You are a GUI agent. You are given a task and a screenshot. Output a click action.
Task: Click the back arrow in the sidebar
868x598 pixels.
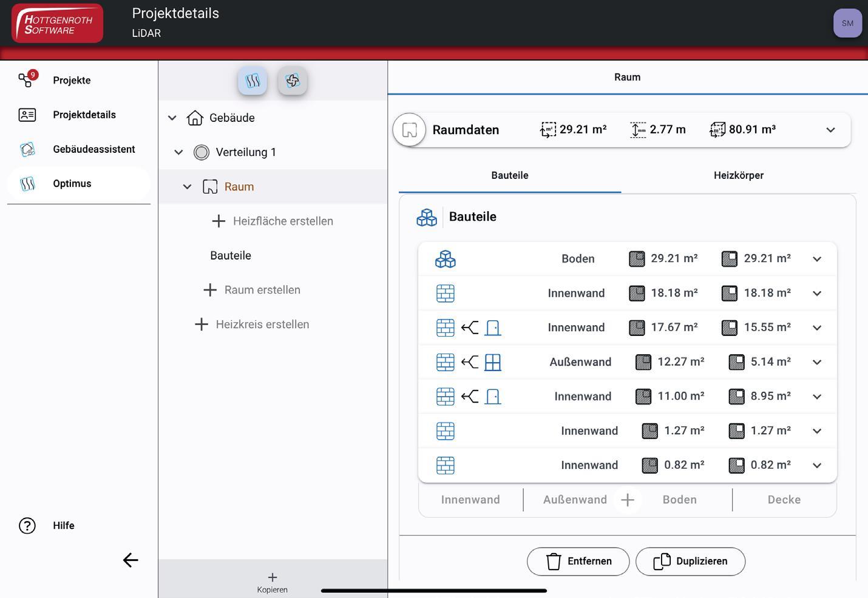pos(131,560)
